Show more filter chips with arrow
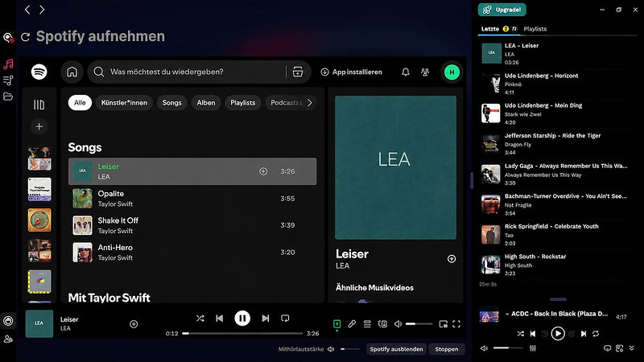 tap(310, 103)
